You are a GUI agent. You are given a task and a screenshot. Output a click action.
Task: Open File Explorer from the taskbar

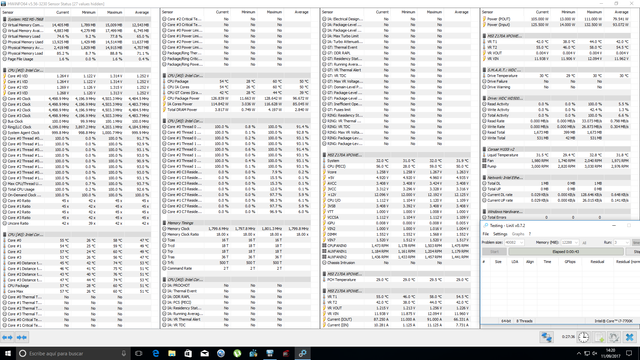point(172,353)
